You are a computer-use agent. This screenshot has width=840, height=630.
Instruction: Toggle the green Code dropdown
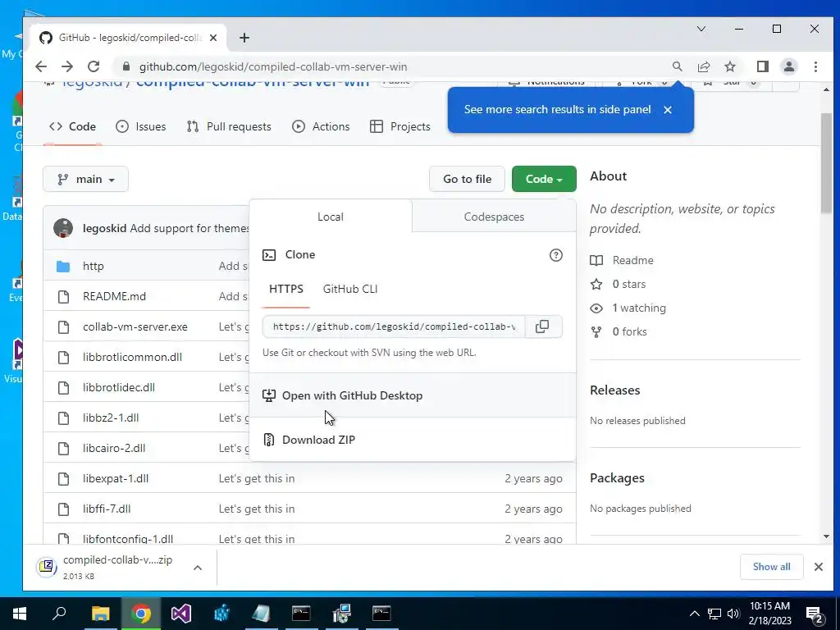(544, 179)
